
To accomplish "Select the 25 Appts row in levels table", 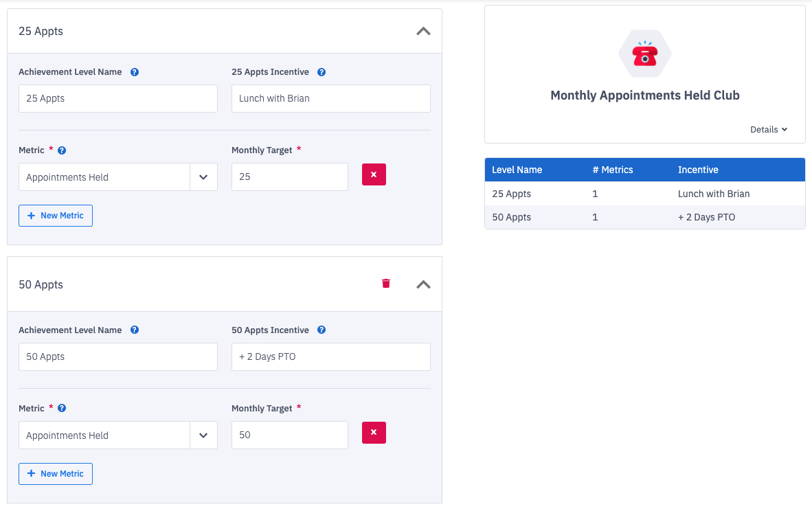I will coord(644,194).
